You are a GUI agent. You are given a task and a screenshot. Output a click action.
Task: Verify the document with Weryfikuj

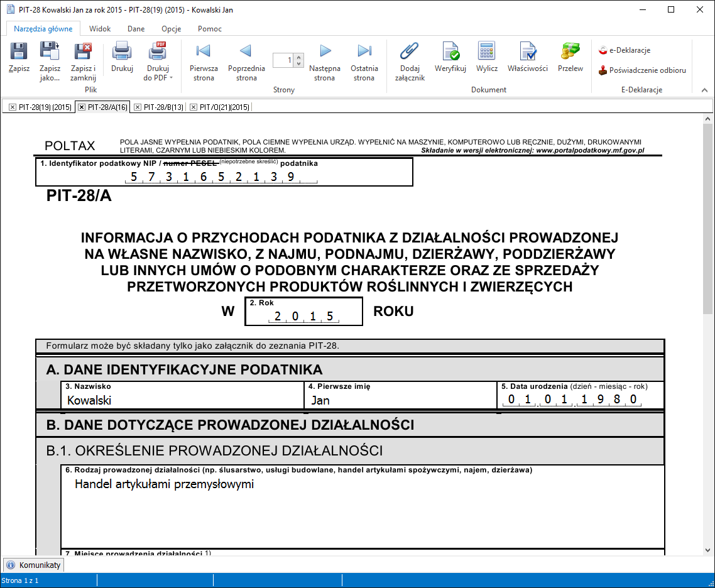pyautogui.click(x=450, y=57)
